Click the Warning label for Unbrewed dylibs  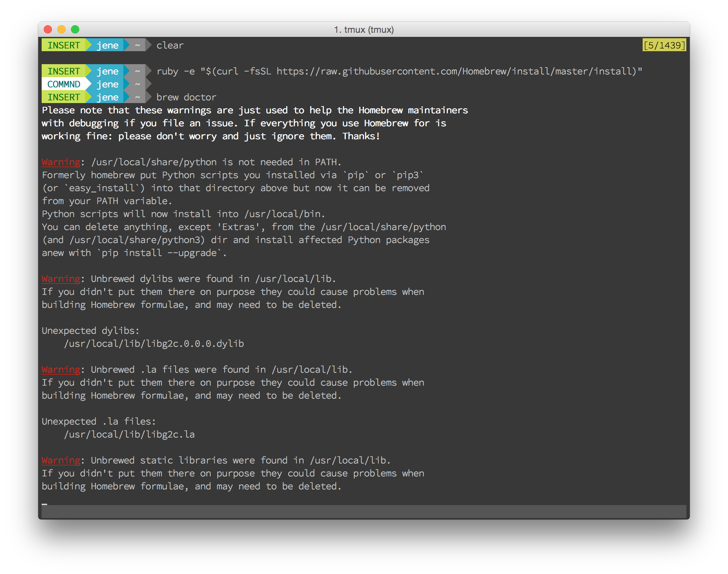click(61, 279)
